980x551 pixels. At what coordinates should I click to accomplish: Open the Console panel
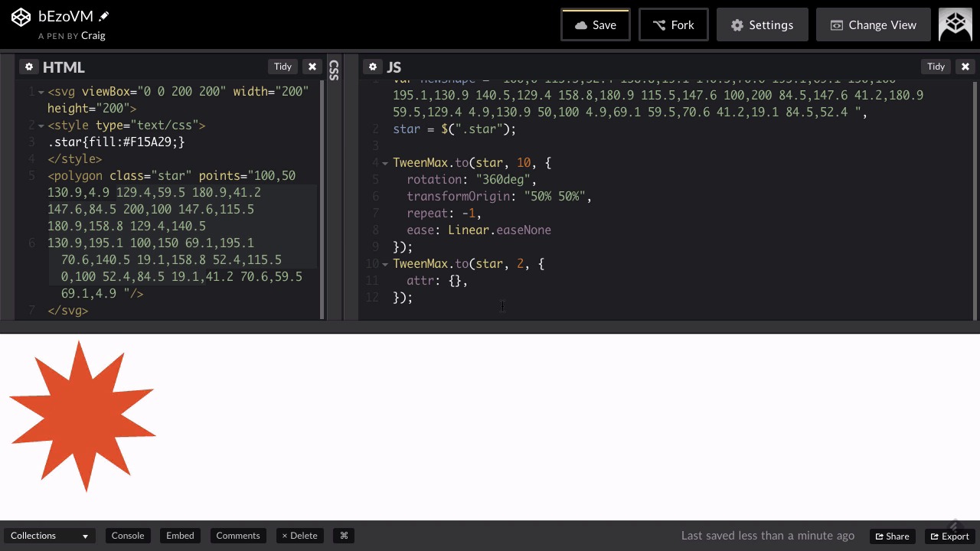coord(128,536)
